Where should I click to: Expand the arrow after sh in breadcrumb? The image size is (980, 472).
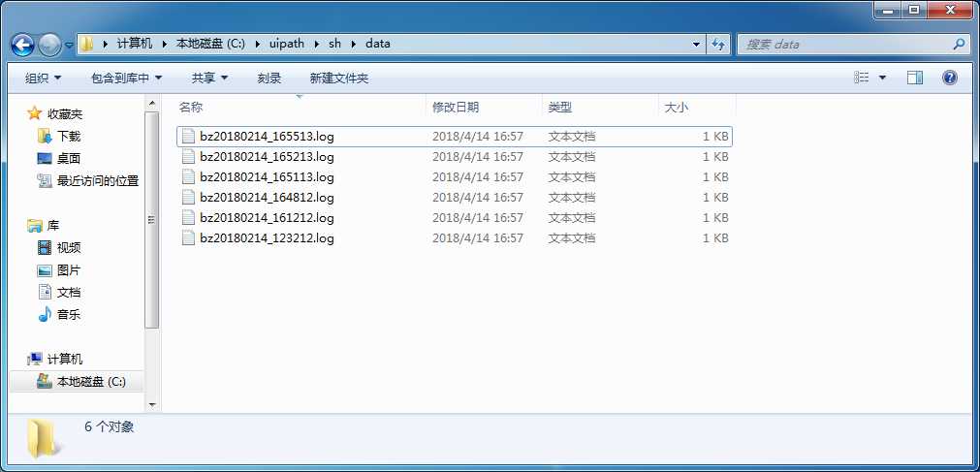[x=354, y=44]
